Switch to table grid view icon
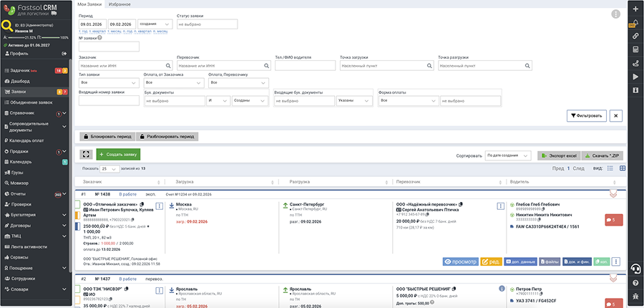The image size is (644, 308). (x=622, y=168)
